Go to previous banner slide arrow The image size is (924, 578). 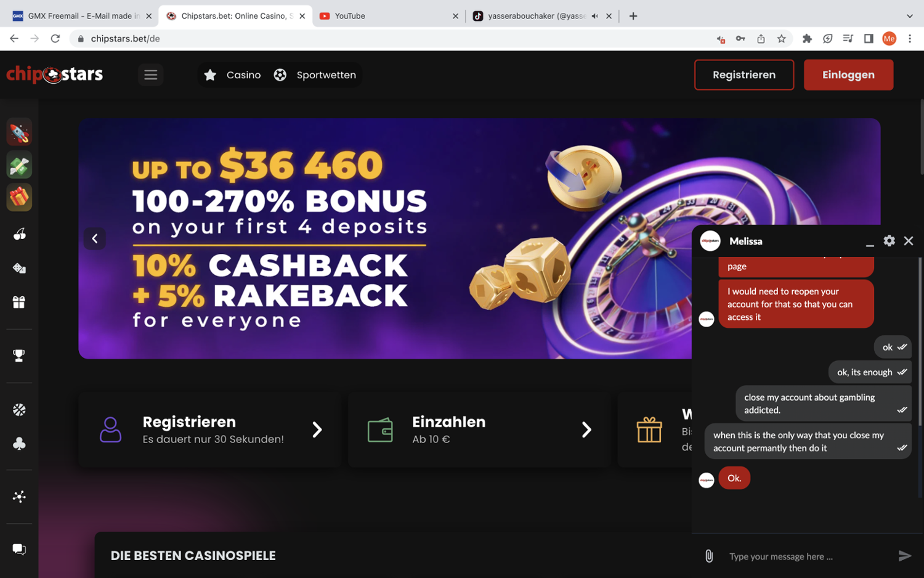pyautogui.click(x=95, y=238)
